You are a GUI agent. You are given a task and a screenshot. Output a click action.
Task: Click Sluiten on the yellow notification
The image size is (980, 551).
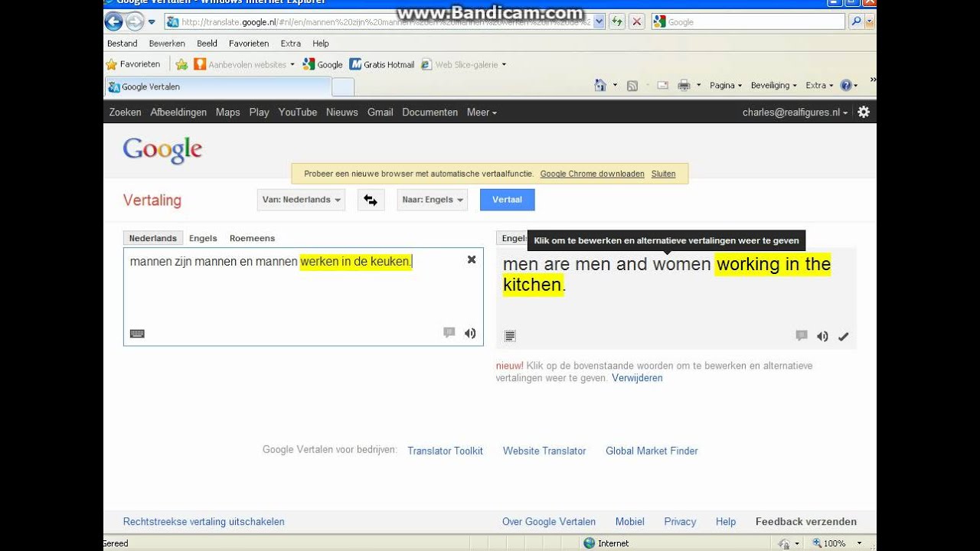tap(664, 174)
